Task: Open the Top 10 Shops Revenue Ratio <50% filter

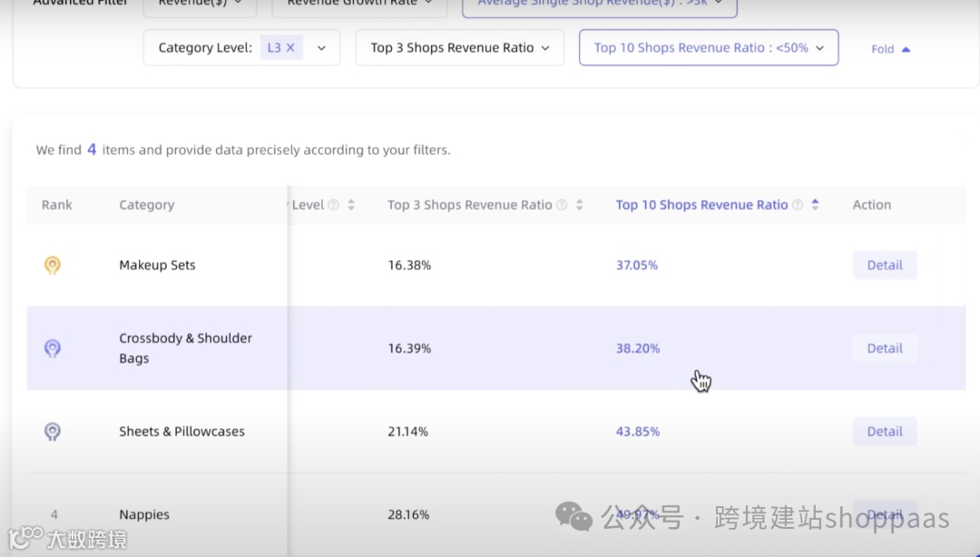Action: [x=708, y=48]
